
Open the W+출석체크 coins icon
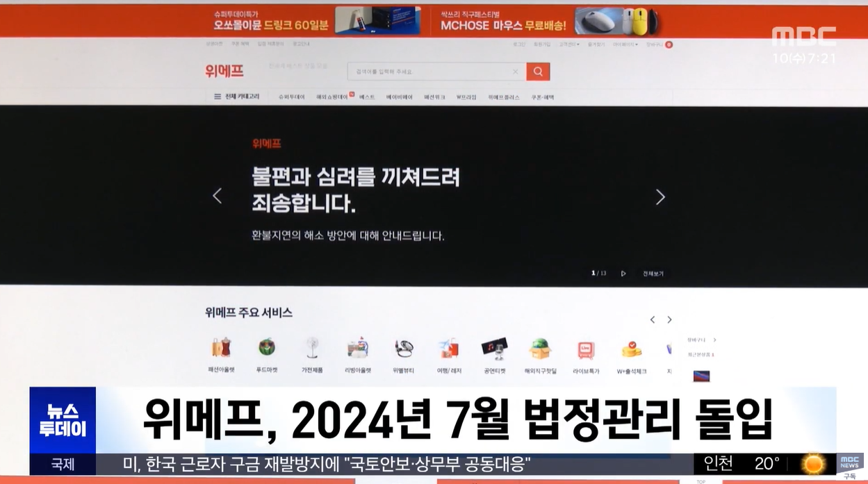pyautogui.click(x=631, y=348)
